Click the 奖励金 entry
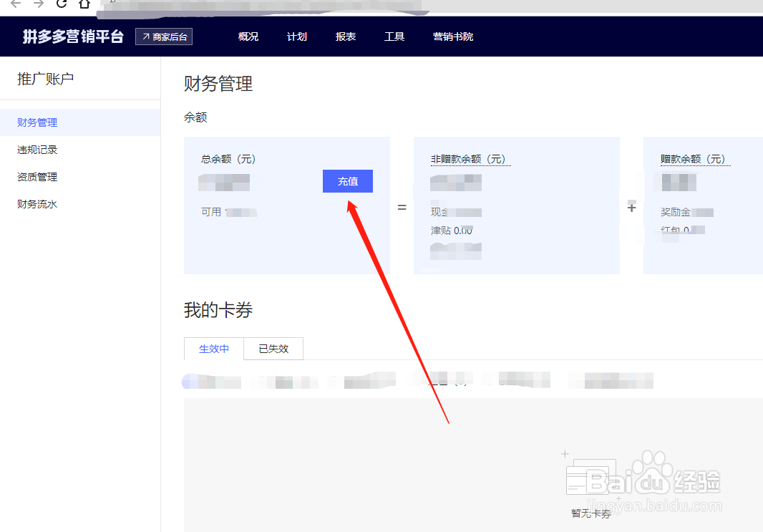The height and width of the screenshot is (532, 763). click(686, 212)
